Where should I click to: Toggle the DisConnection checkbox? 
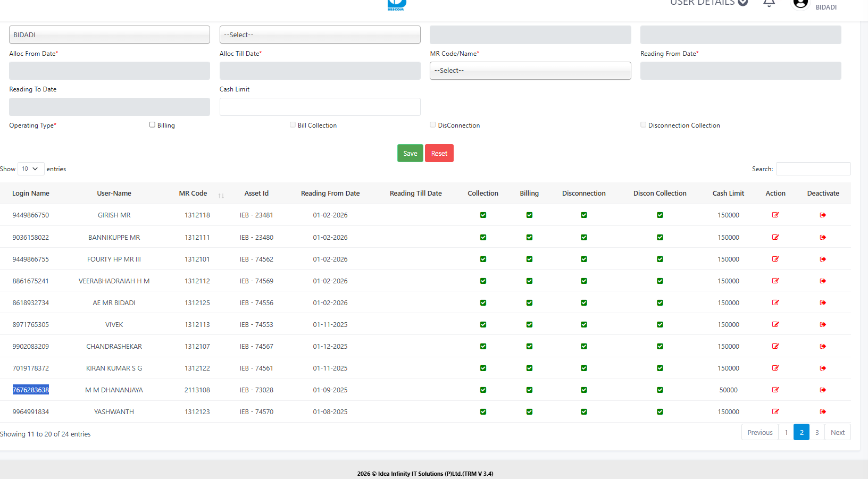[432, 125]
